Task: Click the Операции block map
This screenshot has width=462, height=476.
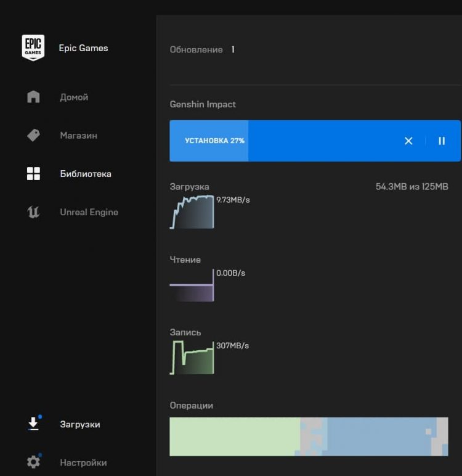Action: coord(309,437)
